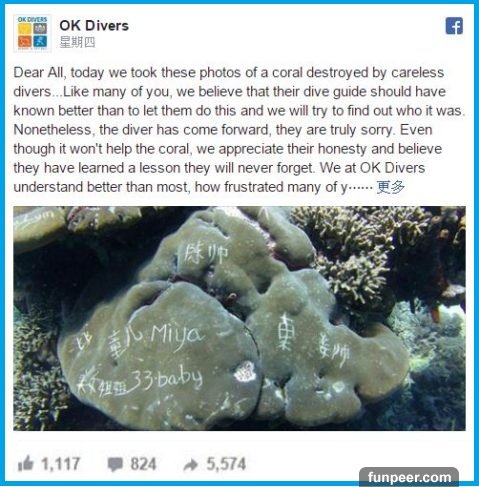The width and height of the screenshot is (479, 487).
Task: Click the share arrow icon
Action: click(x=191, y=464)
